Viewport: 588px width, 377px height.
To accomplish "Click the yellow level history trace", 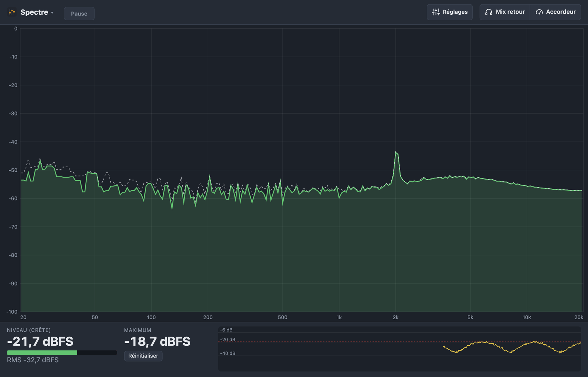I will tap(512, 347).
